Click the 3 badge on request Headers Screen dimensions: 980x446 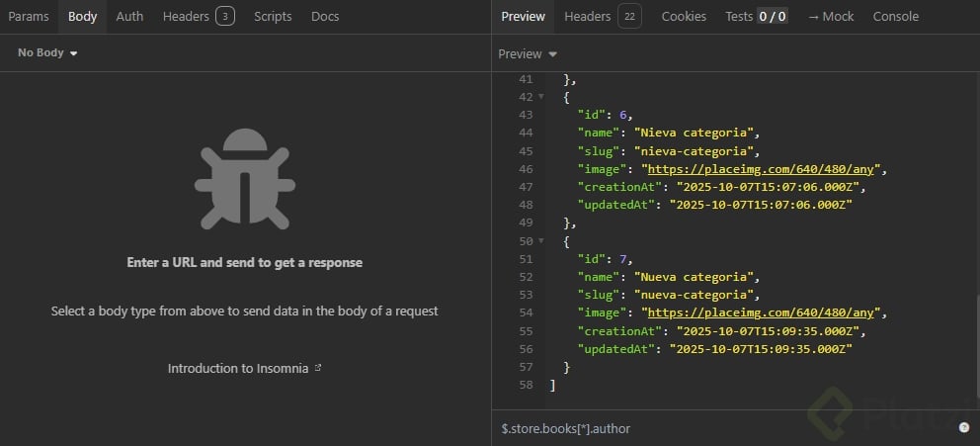(224, 16)
